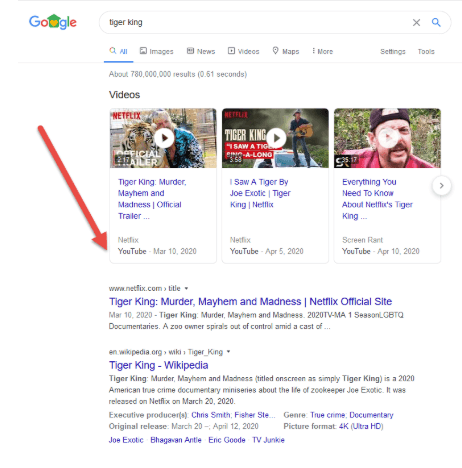Open search Tools

426,51
